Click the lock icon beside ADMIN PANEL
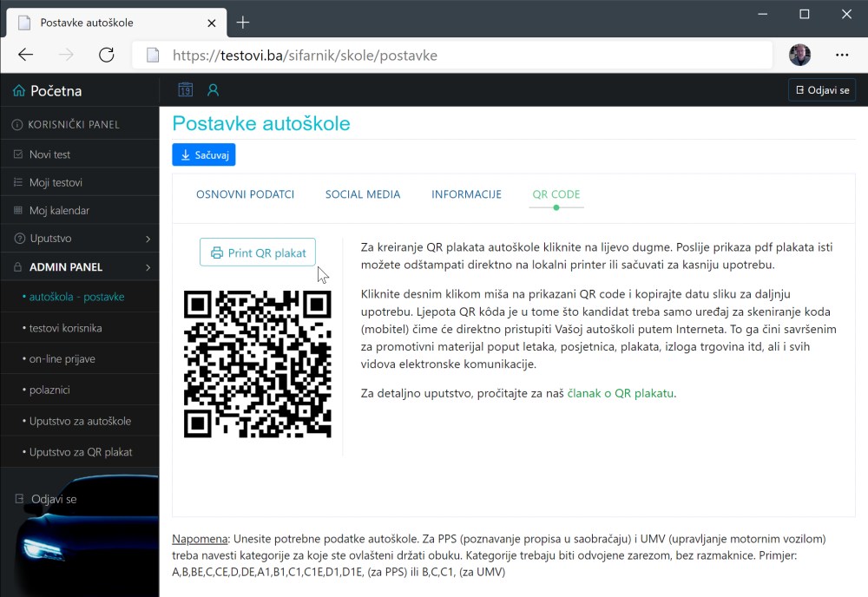 (17, 266)
